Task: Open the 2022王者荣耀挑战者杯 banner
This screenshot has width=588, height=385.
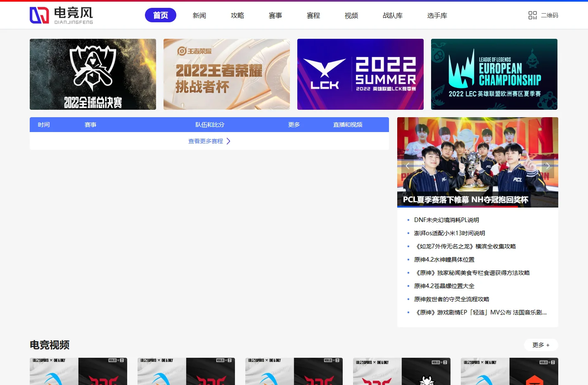Action: point(227,74)
